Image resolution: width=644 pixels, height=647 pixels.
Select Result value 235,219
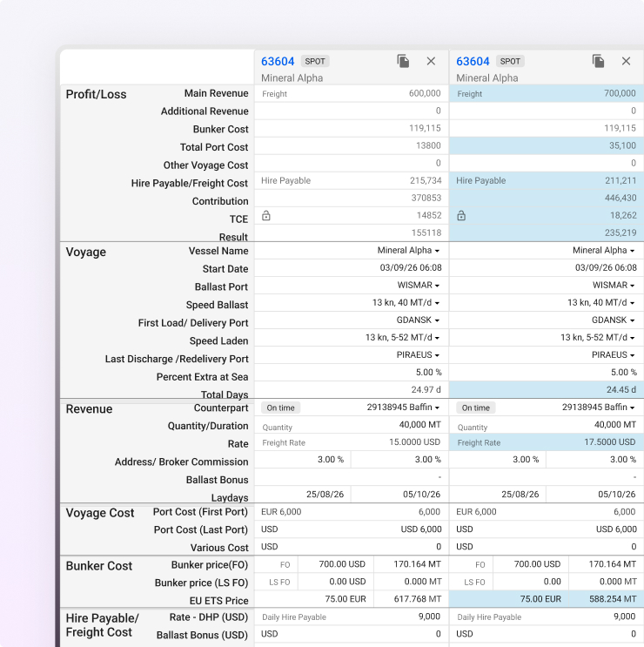pos(621,233)
